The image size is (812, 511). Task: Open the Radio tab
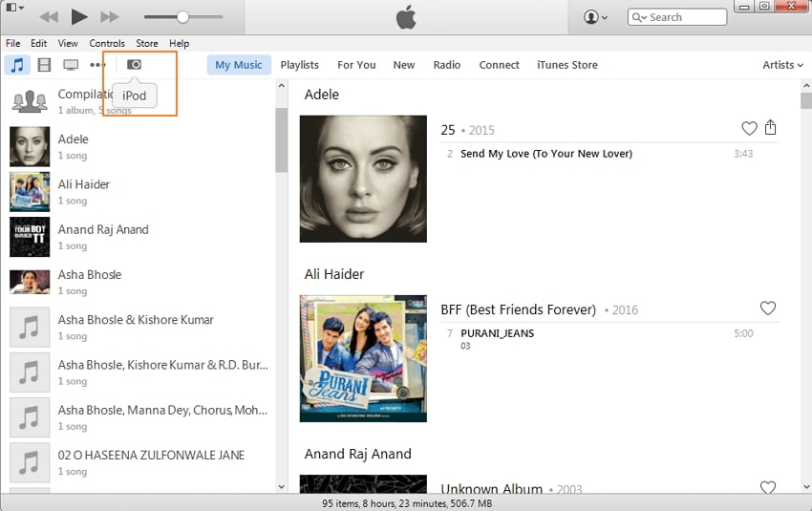coord(447,65)
